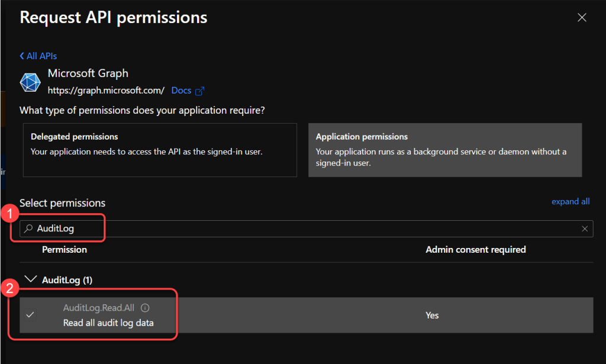Click the info icon next to AuditLog.Read.All

(x=146, y=308)
